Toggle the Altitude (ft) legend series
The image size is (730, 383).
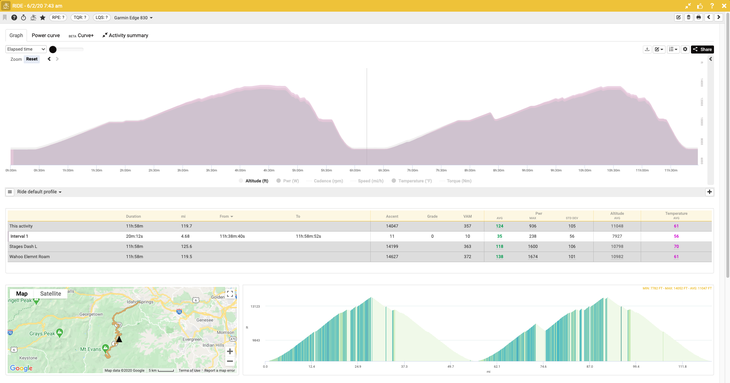pyautogui.click(x=254, y=181)
